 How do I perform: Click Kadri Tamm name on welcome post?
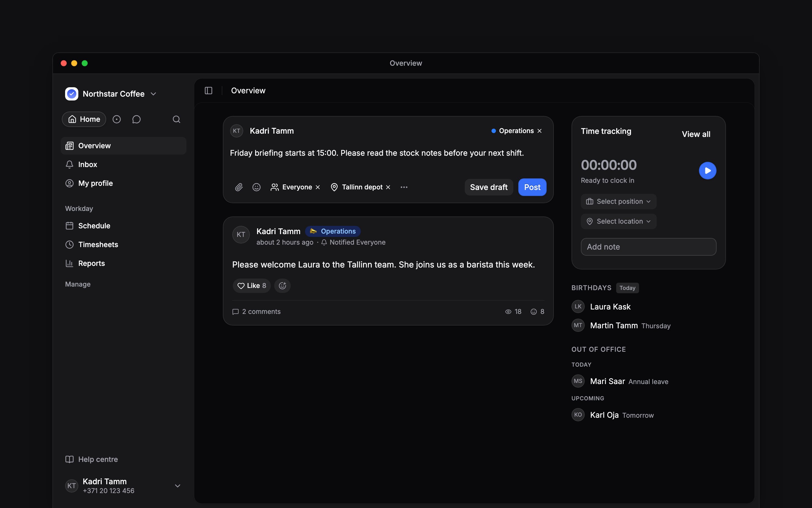(x=278, y=231)
